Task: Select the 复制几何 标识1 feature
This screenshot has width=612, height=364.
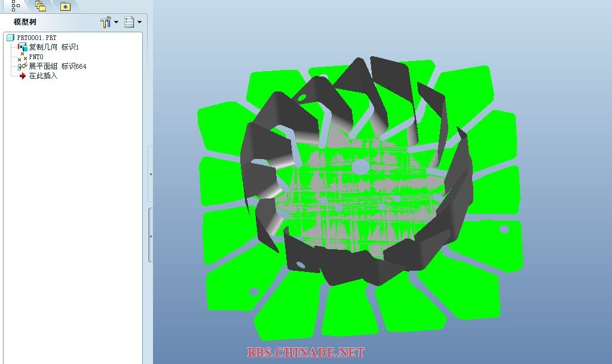Action: pos(54,47)
